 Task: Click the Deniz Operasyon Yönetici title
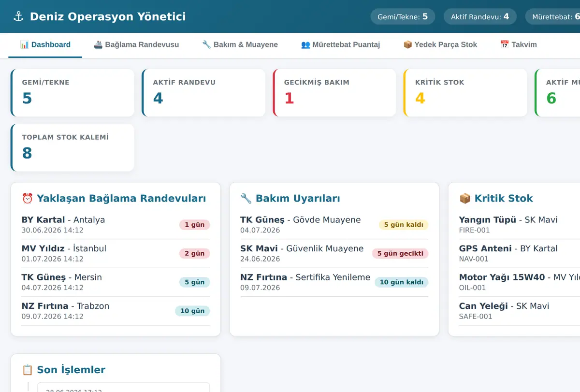click(108, 16)
